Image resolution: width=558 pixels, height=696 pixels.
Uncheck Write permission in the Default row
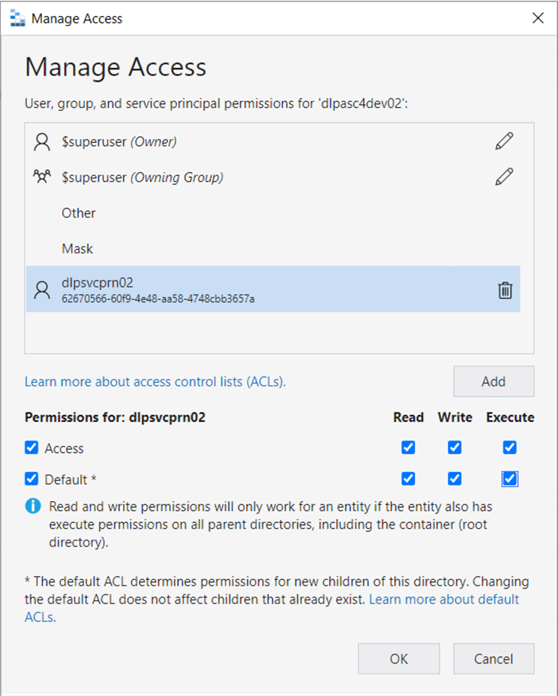pos(455,478)
